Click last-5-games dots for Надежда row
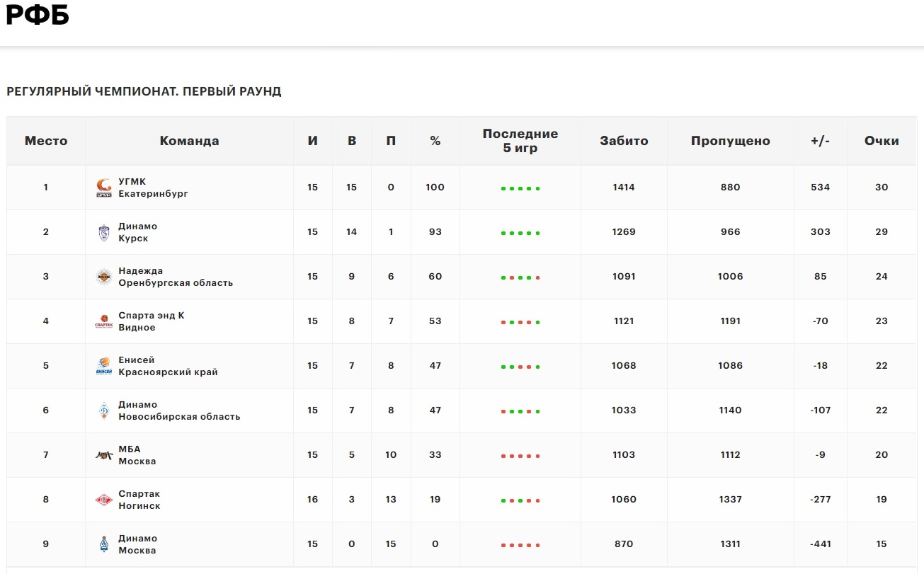The image size is (924, 574). [520, 278]
